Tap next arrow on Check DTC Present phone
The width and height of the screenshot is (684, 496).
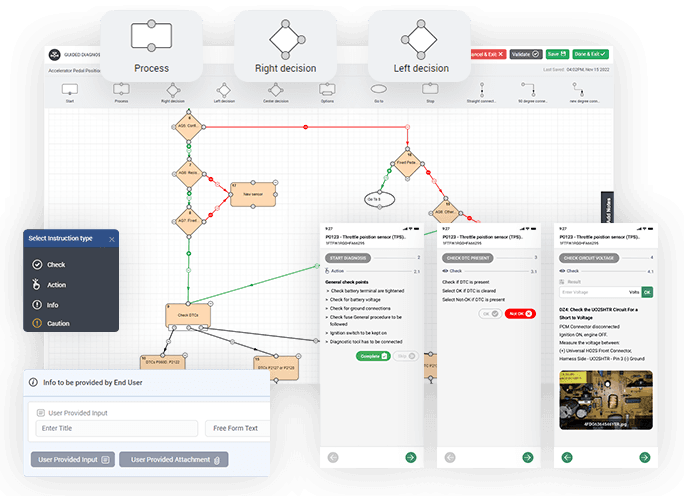click(527, 457)
